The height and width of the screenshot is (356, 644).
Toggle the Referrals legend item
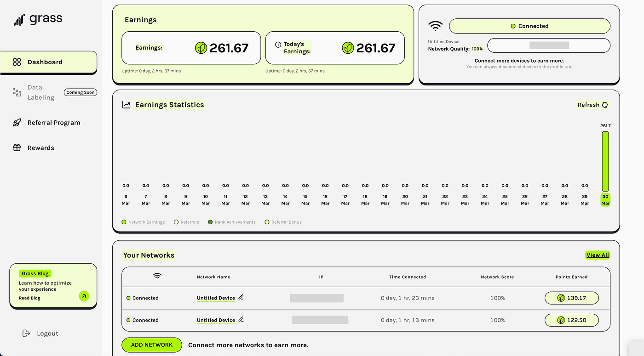click(186, 222)
